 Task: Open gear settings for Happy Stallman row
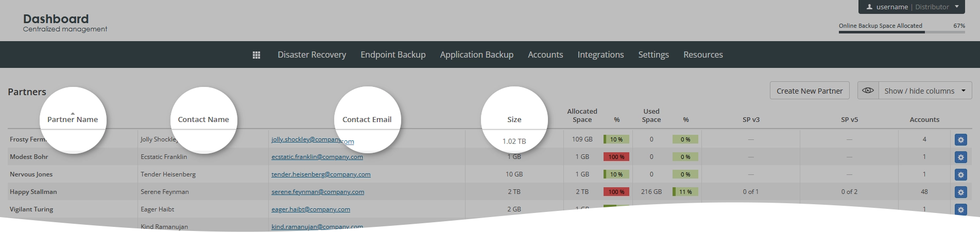coord(960,192)
